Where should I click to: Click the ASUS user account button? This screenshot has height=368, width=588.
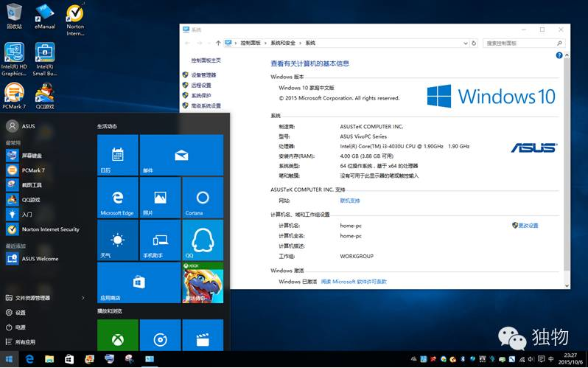pyautogui.click(x=22, y=126)
